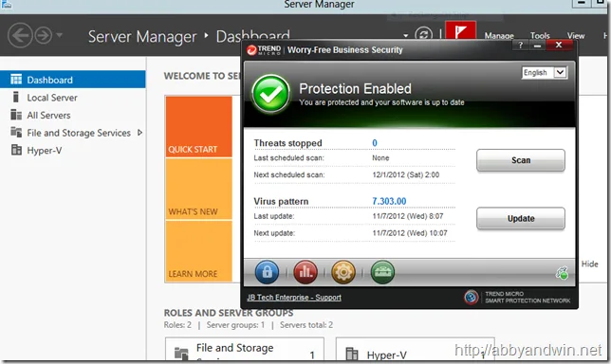The height and width of the screenshot is (364, 611).
Task: Click Last scheduled scan value None
Action: tap(380, 157)
